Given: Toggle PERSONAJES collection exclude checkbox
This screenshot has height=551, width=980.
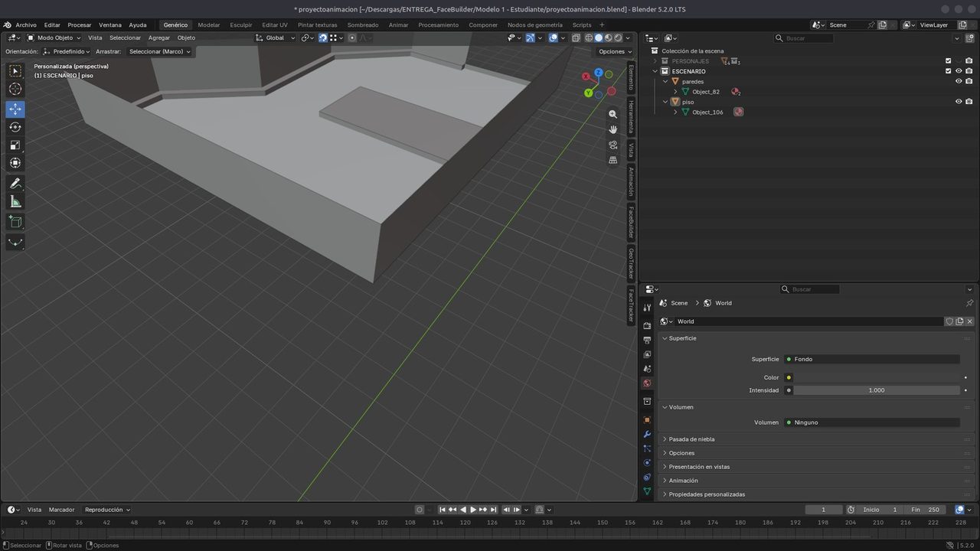Looking at the screenshot, I should pyautogui.click(x=948, y=61).
